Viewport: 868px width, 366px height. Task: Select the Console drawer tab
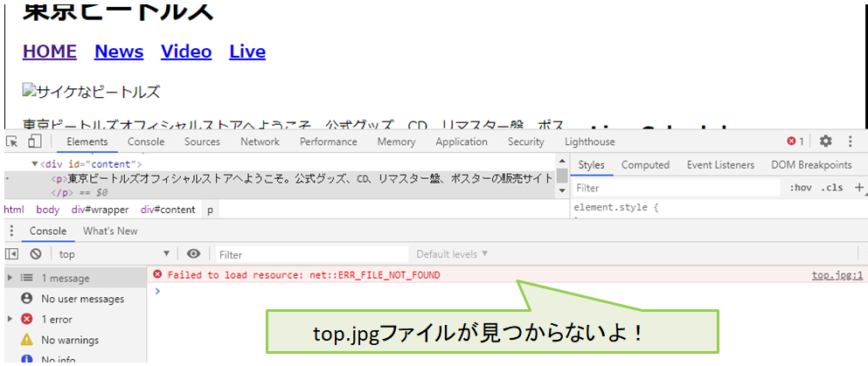click(x=47, y=231)
